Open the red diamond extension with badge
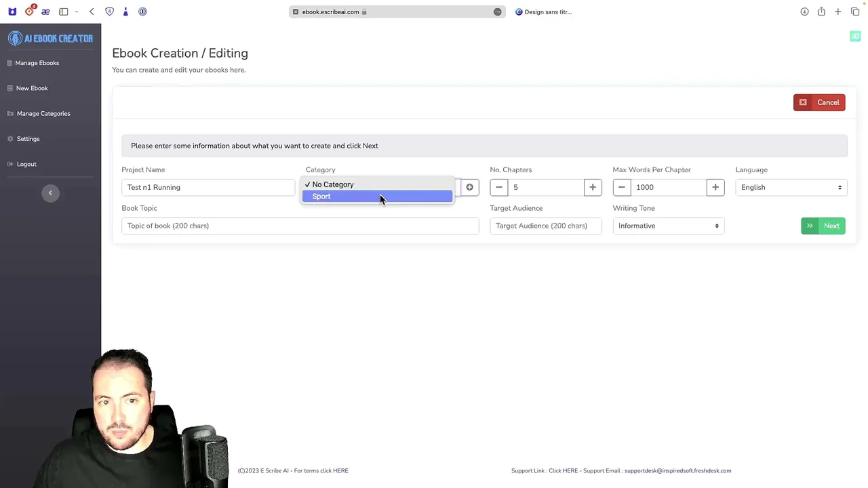 click(29, 12)
